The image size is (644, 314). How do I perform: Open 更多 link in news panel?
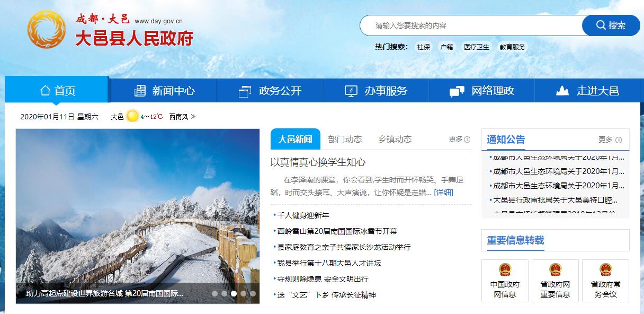click(459, 139)
